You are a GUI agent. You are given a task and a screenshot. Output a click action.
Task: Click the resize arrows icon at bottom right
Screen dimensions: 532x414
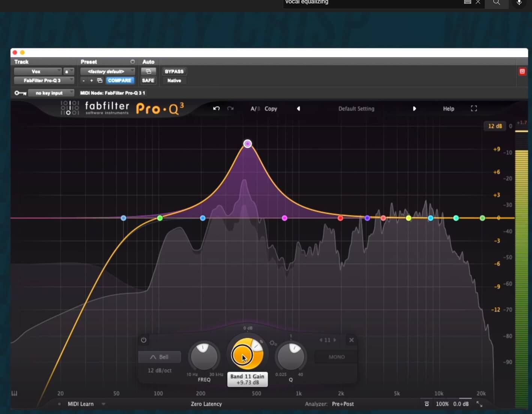tap(479, 404)
